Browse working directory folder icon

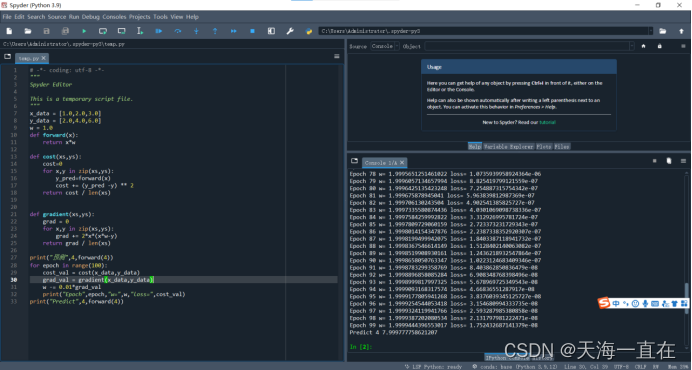662,31
